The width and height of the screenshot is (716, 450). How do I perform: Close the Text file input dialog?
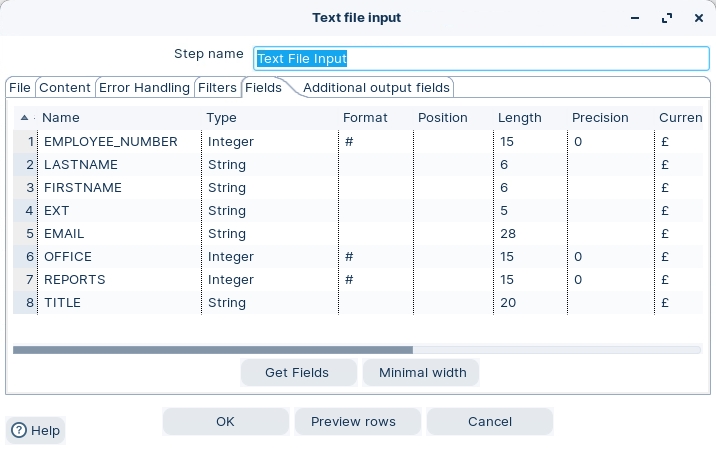point(699,18)
